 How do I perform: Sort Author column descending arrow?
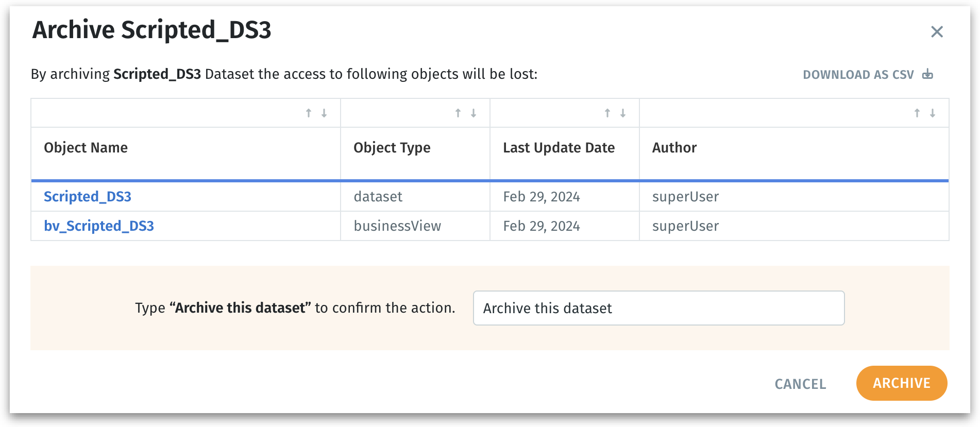(x=933, y=113)
